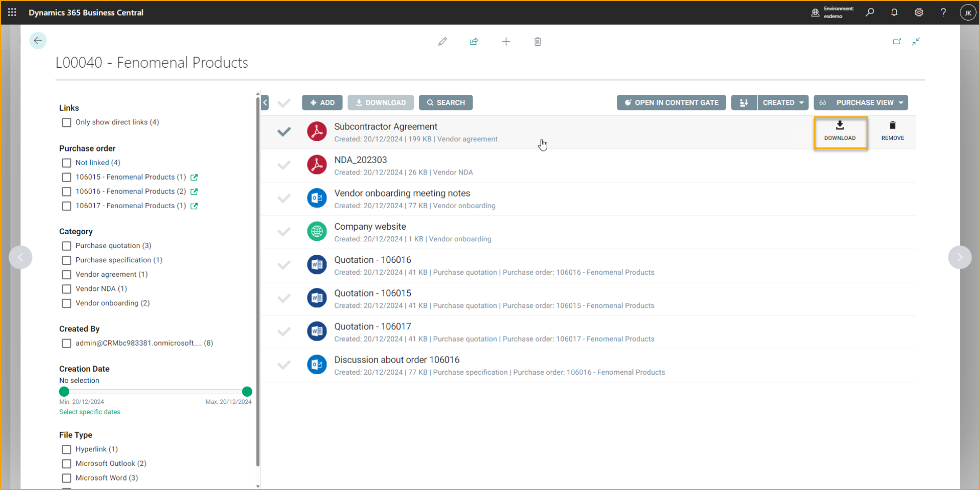This screenshot has width=980, height=490.
Task: Go to next record arrow
Action: tap(959, 257)
